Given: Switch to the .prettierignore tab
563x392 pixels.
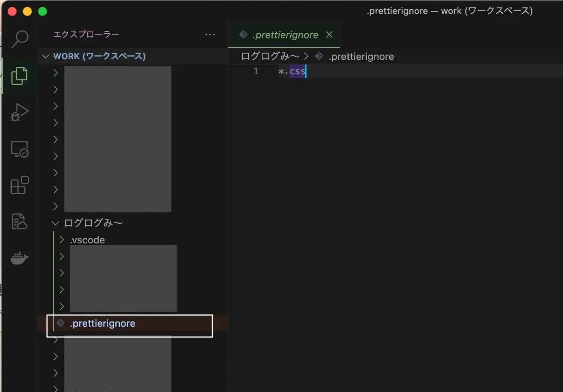Looking at the screenshot, I should [284, 35].
